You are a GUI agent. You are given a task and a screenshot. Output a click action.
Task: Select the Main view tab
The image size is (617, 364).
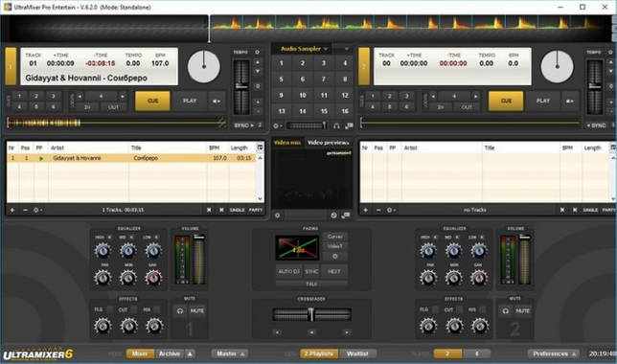tap(140, 353)
